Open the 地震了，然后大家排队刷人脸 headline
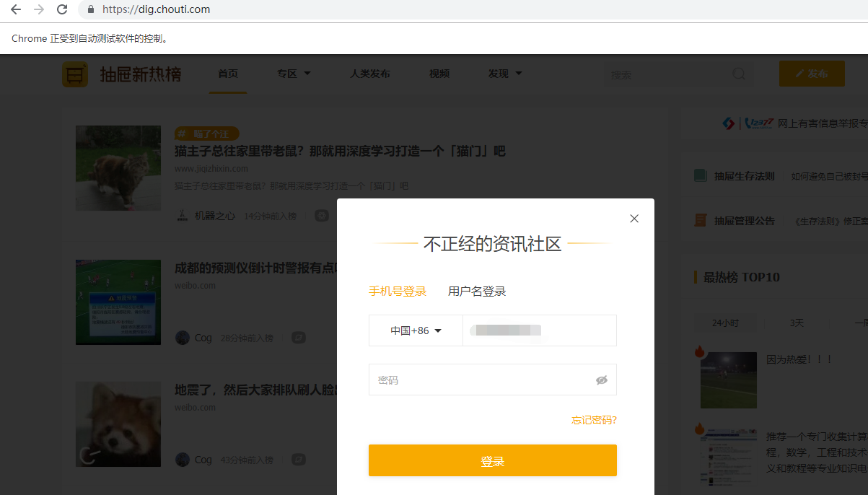Image resolution: width=868 pixels, height=495 pixels. point(256,390)
